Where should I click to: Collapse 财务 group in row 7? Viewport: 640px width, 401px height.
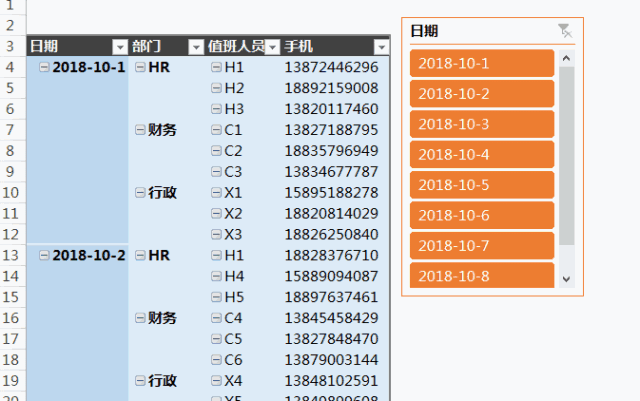pyautogui.click(x=140, y=130)
